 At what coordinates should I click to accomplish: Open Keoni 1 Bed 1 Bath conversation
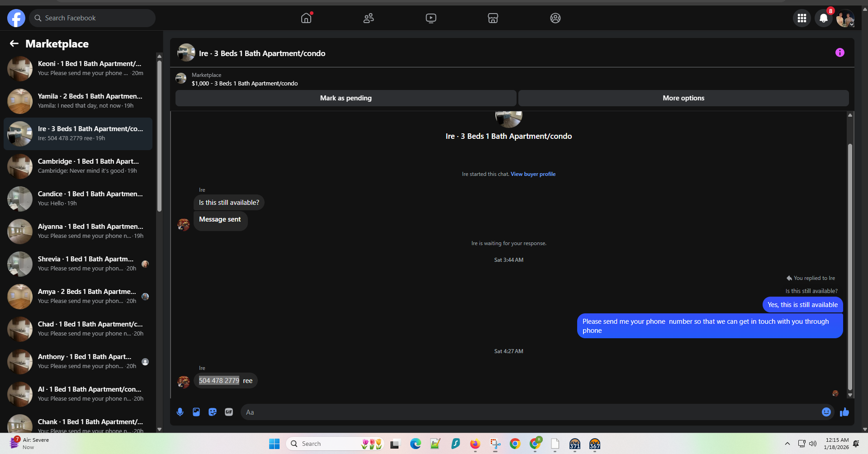pos(78,69)
